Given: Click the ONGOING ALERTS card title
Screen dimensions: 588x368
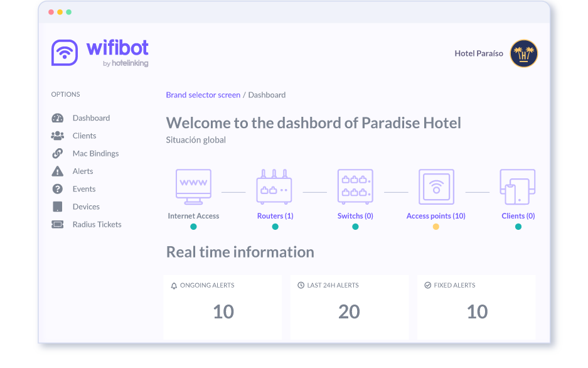Looking at the screenshot, I should tap(207, 285).
